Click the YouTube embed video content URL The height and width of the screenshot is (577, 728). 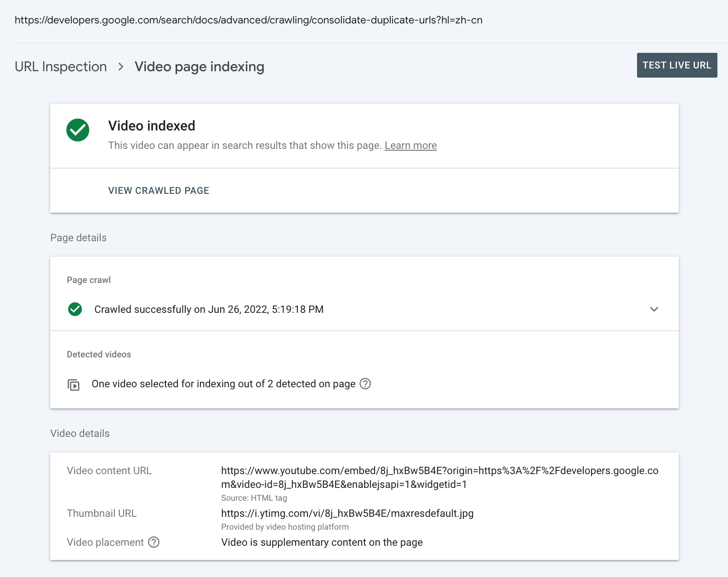tap(439, 477)
